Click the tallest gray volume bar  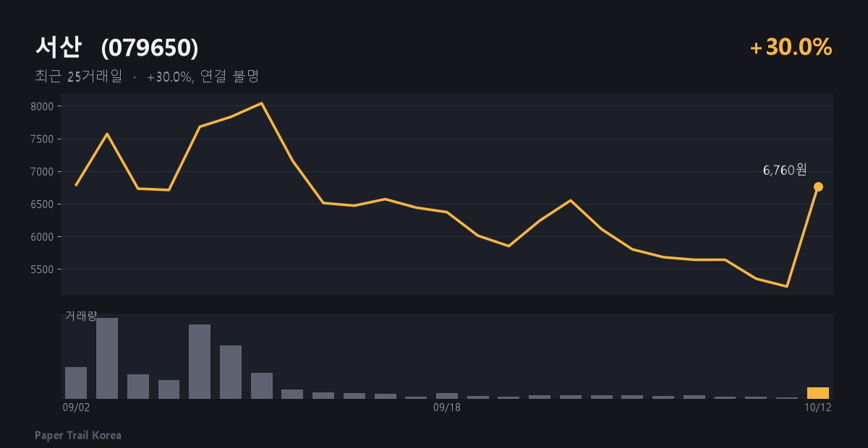(107, 358)
